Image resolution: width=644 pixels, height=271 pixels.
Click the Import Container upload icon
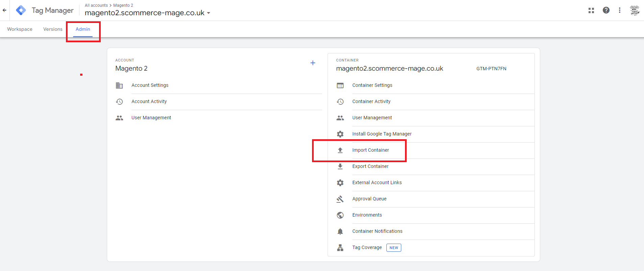340,150
